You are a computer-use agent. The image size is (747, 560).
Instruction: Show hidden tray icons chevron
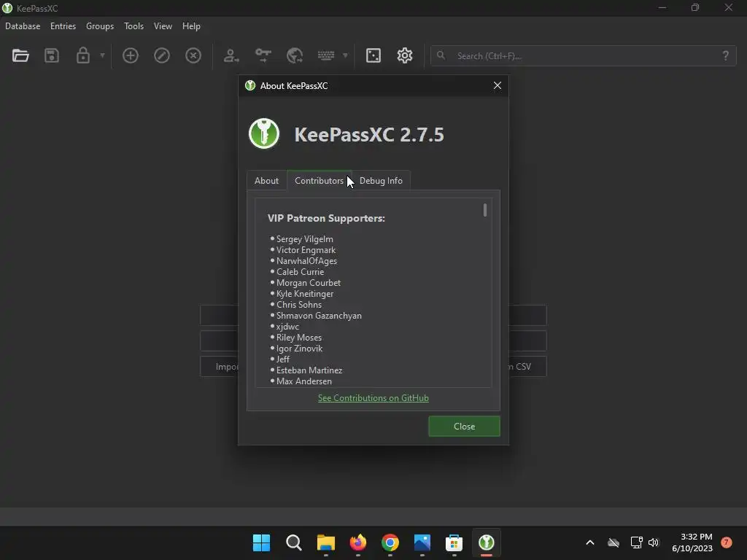click(x=589, y=542)
